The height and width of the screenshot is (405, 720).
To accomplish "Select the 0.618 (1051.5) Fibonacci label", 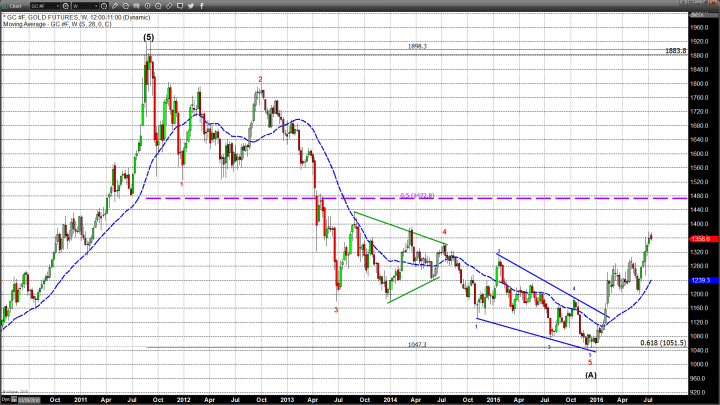I will pos(664,343).
